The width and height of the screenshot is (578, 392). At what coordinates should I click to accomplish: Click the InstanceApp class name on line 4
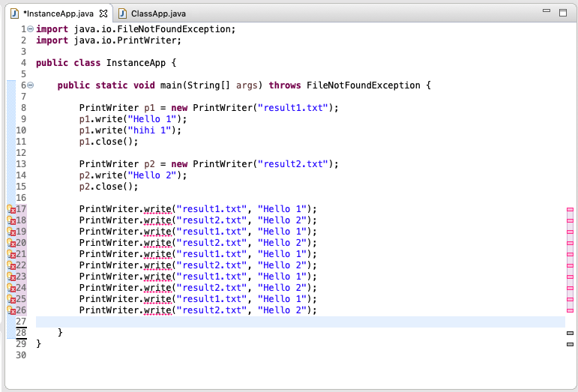tap(136, 63)
